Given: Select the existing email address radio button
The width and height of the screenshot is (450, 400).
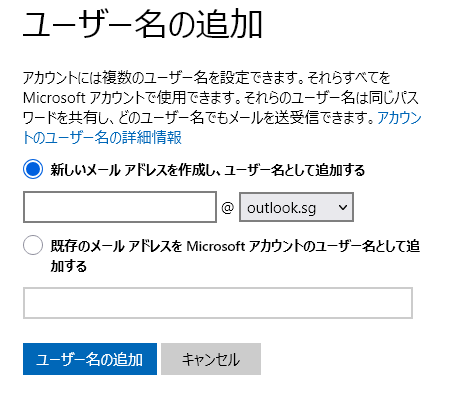Looking at the screenshot, I should click(33, 245).
